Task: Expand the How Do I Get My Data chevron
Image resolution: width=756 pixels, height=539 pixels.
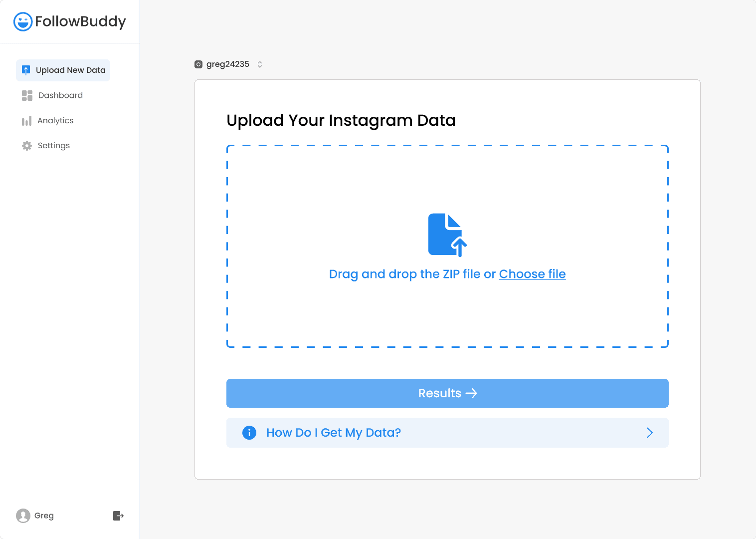Action: click(x=649, y=433)
